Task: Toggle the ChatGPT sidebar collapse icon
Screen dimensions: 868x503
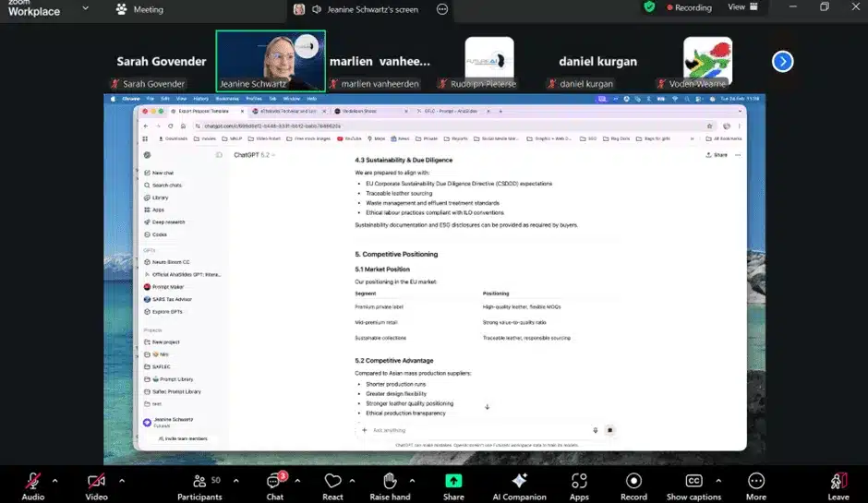Action: [219, 155]
